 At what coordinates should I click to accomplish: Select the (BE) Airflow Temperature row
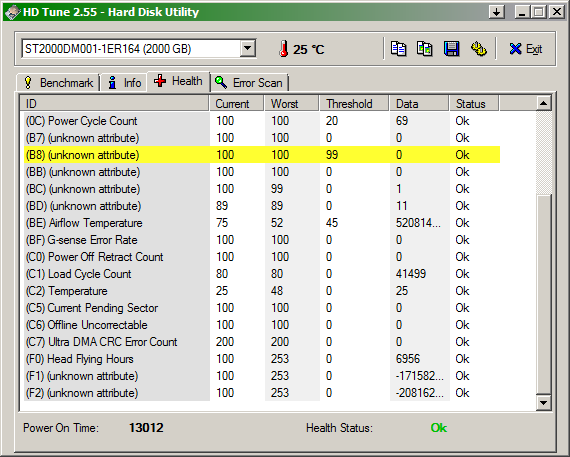262,223
